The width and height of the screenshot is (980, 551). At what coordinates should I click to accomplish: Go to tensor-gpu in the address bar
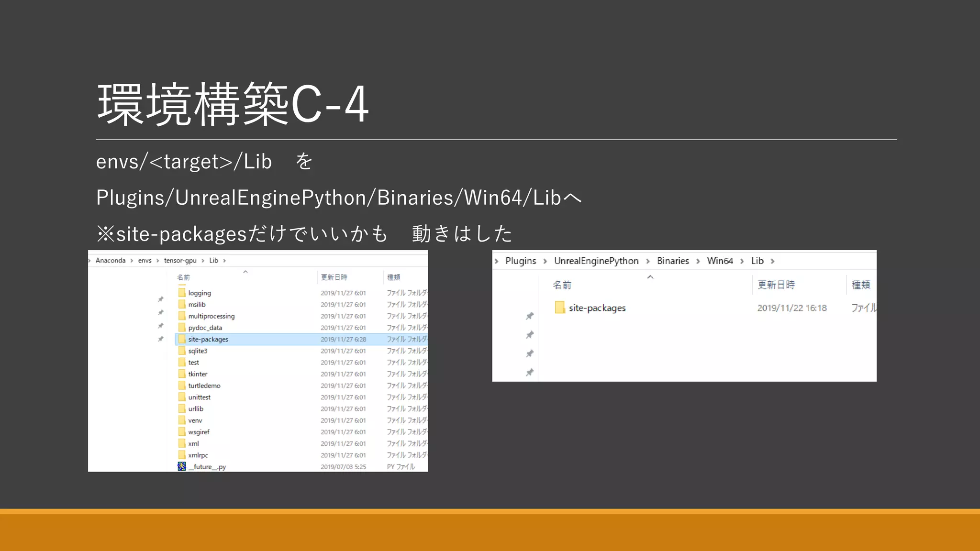tap(180, 261)
